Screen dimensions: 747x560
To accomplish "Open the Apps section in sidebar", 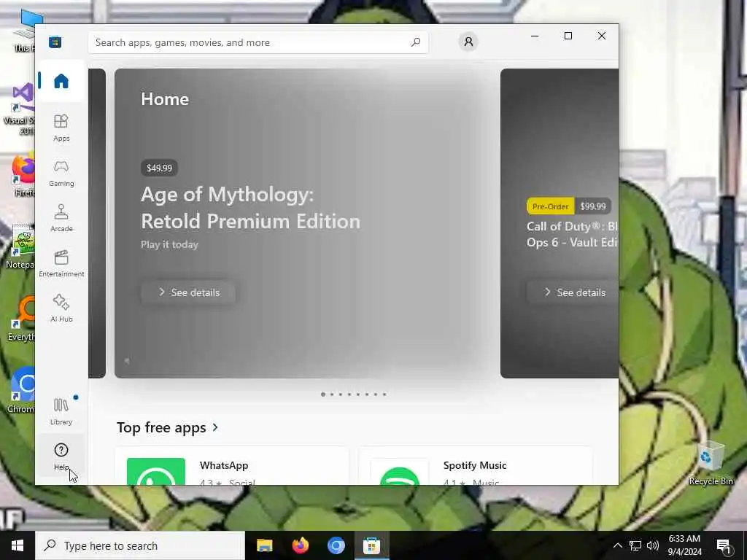I will [61, 128].
